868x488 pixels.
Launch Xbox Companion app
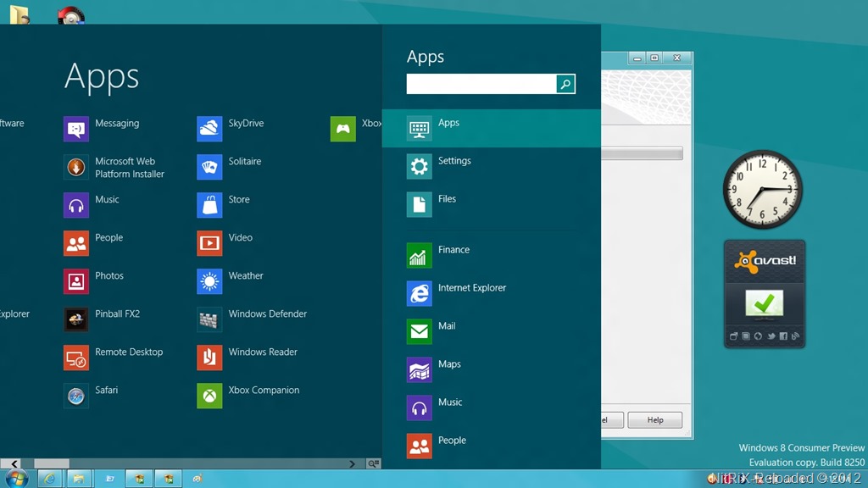click(x=209, y=396)
